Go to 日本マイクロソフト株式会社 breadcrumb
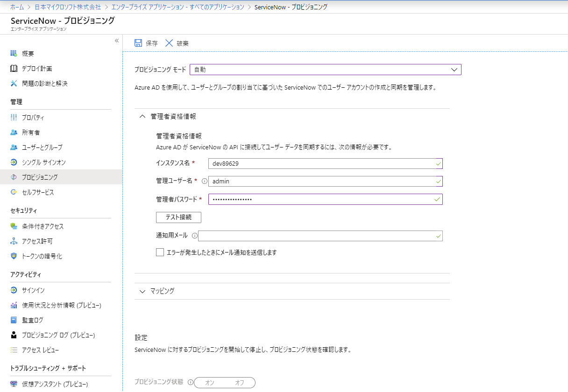Image resolution: width=568 pixels, height=392 pixels. pyautogui.click(x=68, y=7)
